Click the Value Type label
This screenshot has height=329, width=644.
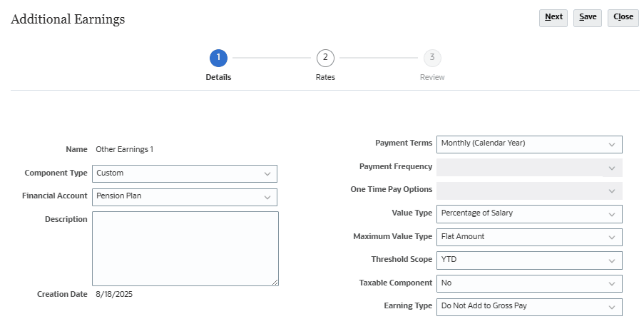click(x=412, y=213)
